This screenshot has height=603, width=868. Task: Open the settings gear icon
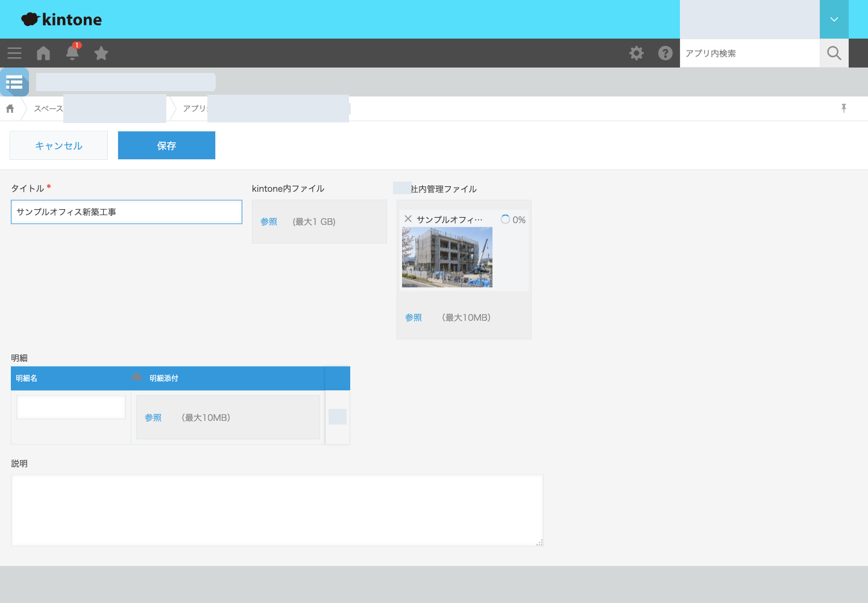(637, 53)
